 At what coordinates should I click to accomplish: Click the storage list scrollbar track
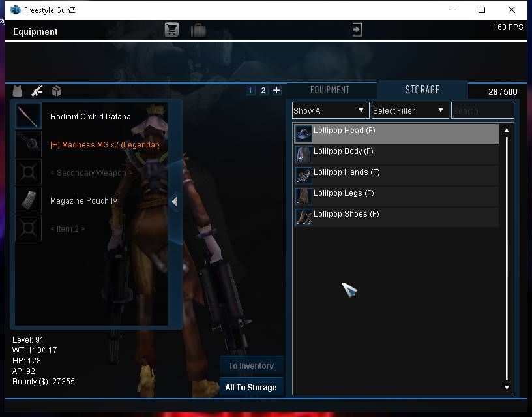point(507,259)
